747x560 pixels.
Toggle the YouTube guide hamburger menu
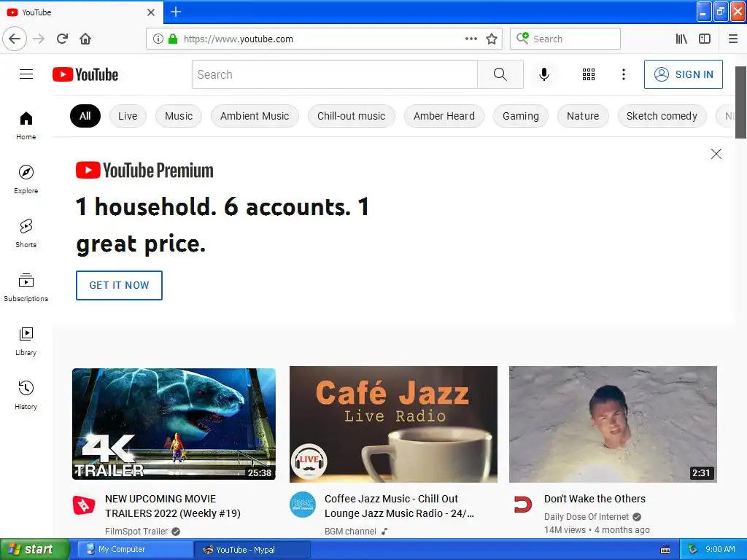coord(26,74)
